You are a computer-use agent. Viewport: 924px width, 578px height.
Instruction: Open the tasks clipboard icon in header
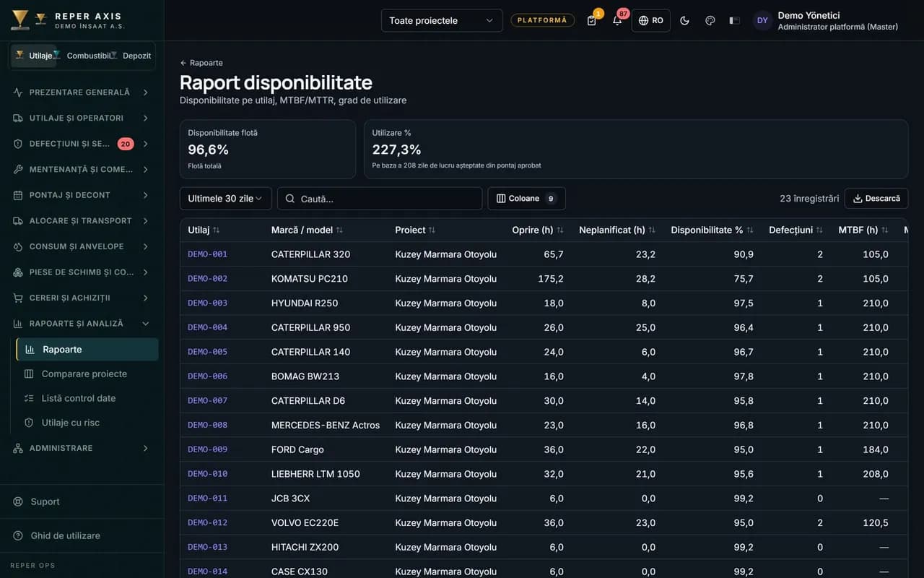tap(592, 20)
